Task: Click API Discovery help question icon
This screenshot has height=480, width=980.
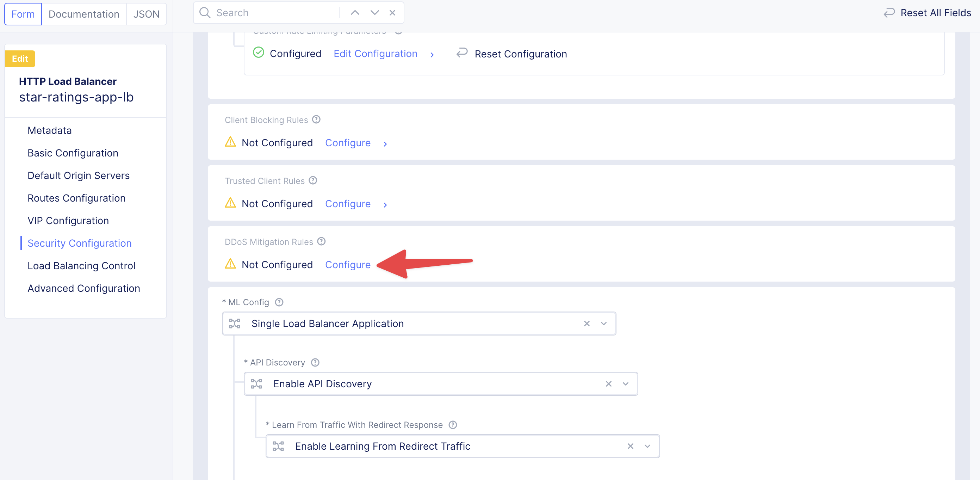Action: [x=315, y=362]
